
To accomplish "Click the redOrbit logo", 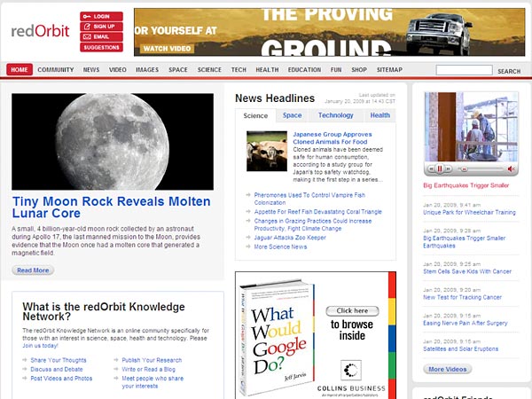I will (41, 31).
